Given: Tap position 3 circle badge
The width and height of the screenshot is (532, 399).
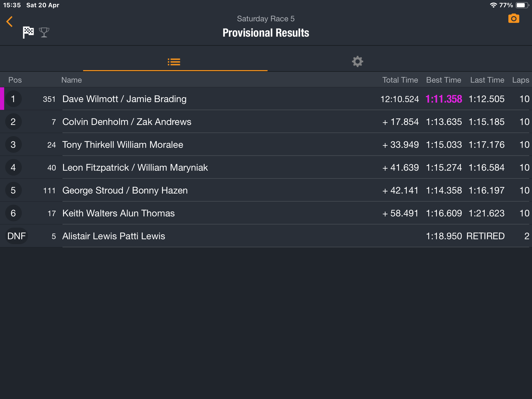Looking at the screenshot, I should [x=13, y=145].
